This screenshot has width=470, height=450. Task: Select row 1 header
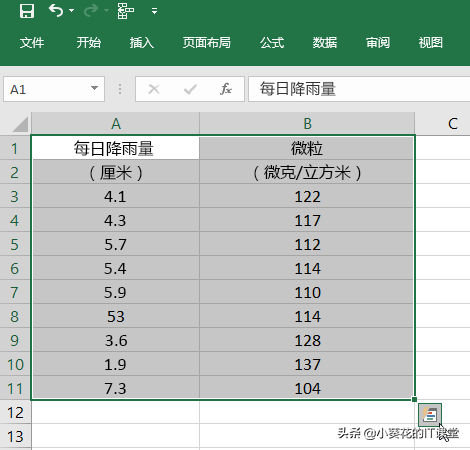[x=15, y=148]
